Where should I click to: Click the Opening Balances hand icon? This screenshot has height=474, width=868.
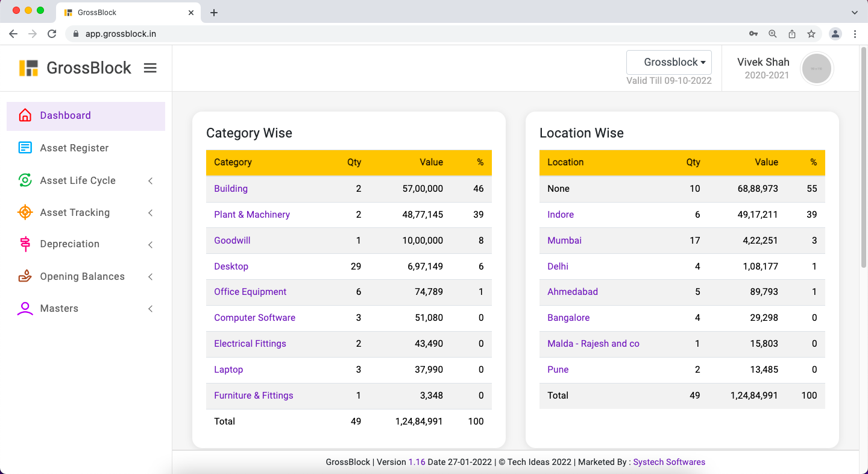[25, 276]
